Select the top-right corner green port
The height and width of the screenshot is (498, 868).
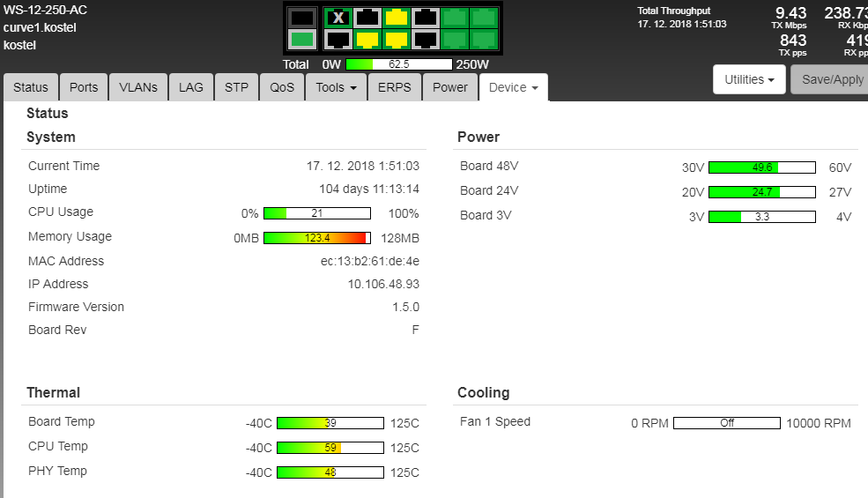[x=484, y=18]
